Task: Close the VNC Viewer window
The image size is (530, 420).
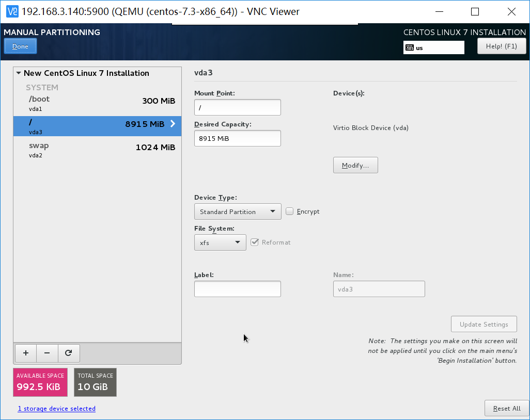Action: point(511,11)
